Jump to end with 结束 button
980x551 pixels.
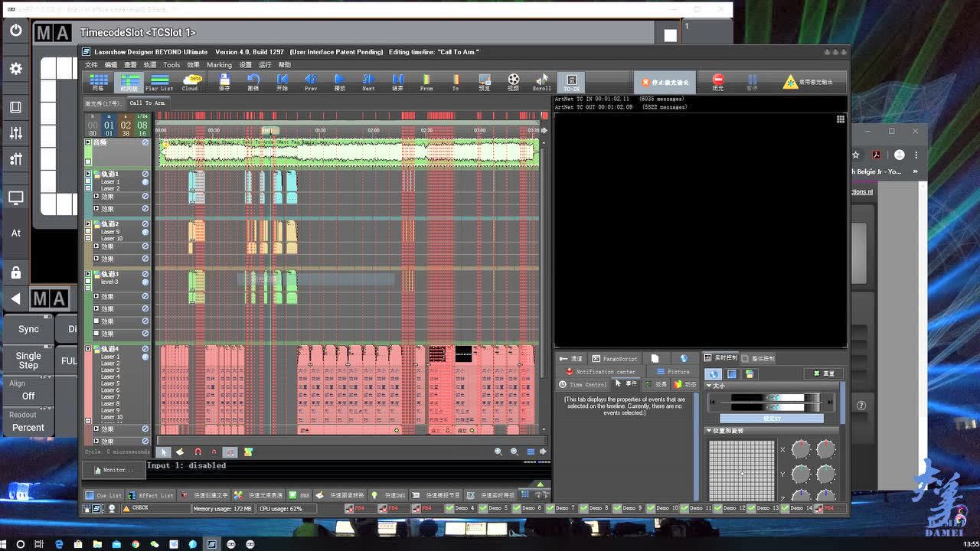click(x=397, y=82)
